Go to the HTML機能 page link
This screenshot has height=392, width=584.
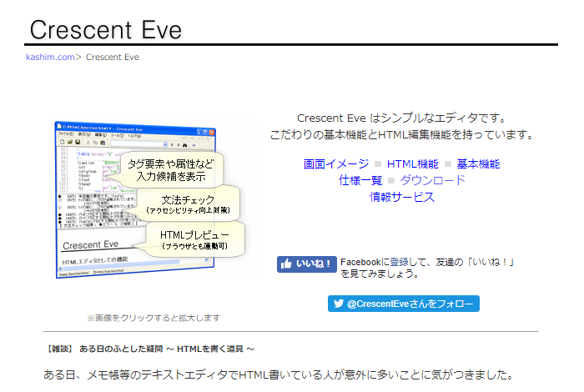point(413,164)
